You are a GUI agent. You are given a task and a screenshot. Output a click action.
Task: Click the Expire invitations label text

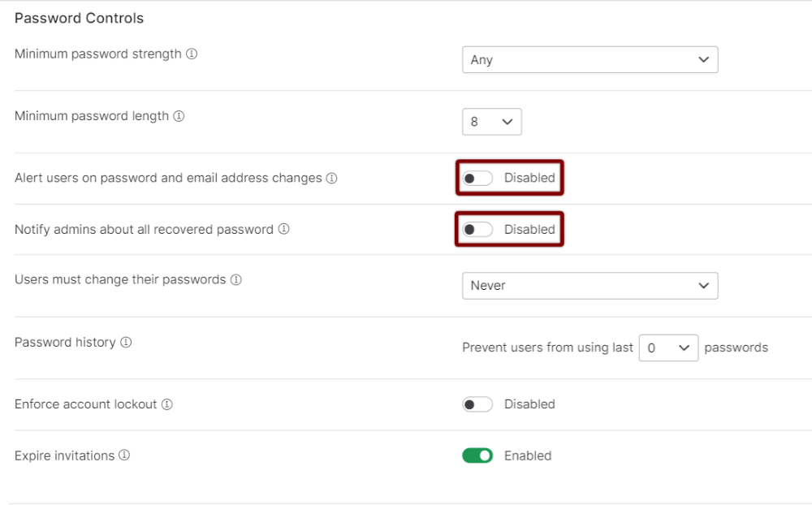[x=64, y=455]
